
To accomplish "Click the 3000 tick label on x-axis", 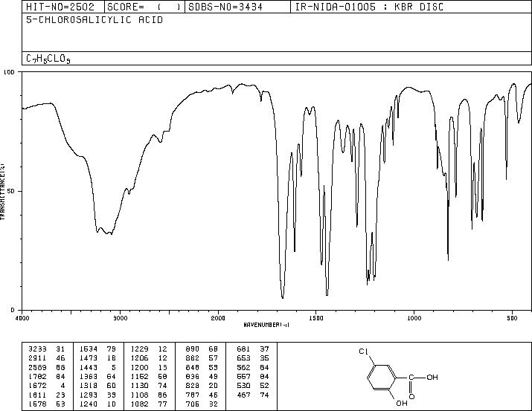I will 120,318.
